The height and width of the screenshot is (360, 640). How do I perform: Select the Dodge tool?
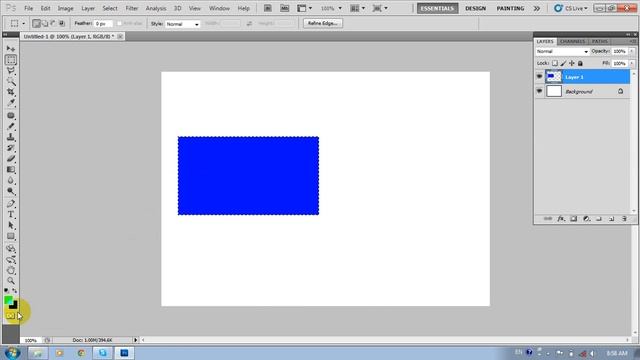pos(11,191)
